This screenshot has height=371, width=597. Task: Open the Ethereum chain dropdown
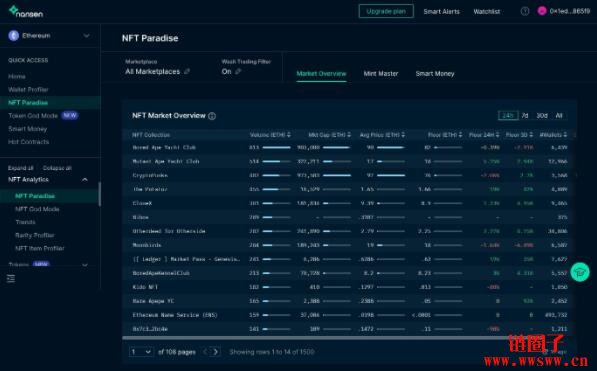click(49, 35)
